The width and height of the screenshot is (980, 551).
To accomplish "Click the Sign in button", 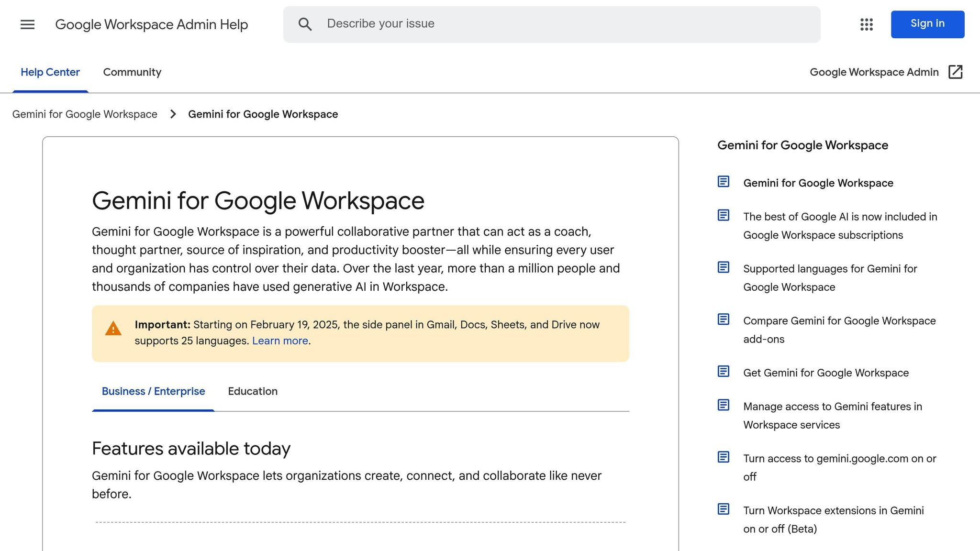I will [x=927, y=23].
